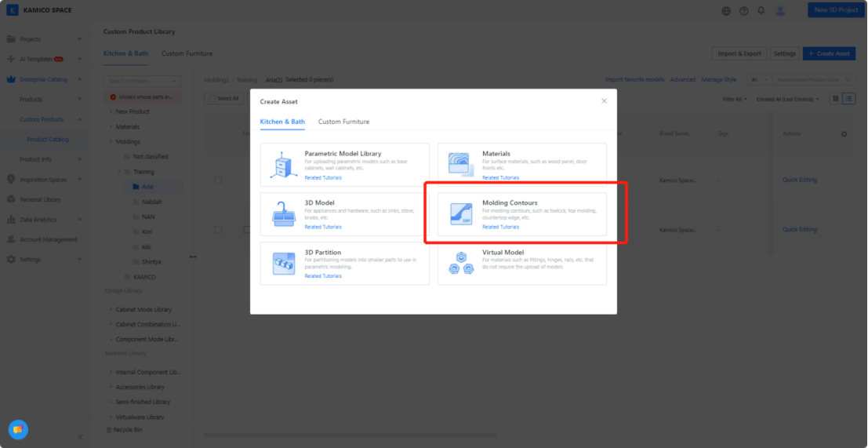The height and width of the screenshot is (448, 868).
Task: Open notifications via the bell icon
Action: click(x=761, y=11)
